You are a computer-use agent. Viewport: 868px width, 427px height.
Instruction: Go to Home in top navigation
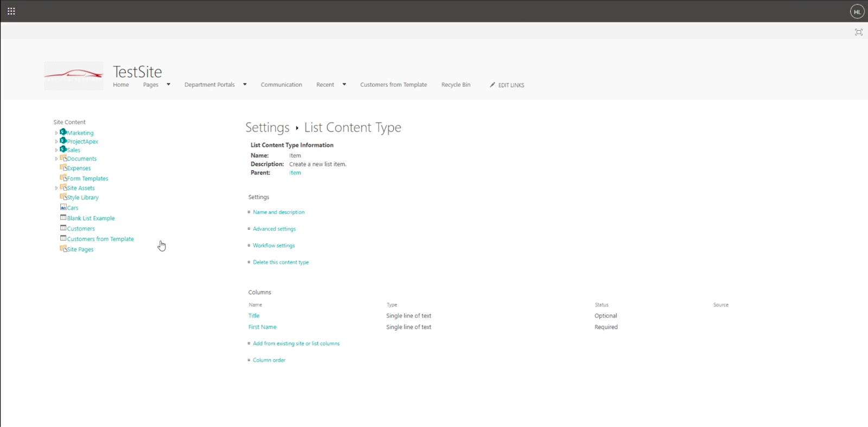(x=121, y=85)
